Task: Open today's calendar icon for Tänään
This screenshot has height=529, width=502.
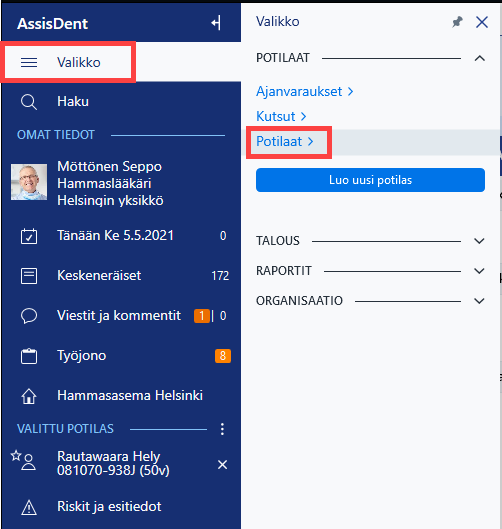Action: pos(29,236)
